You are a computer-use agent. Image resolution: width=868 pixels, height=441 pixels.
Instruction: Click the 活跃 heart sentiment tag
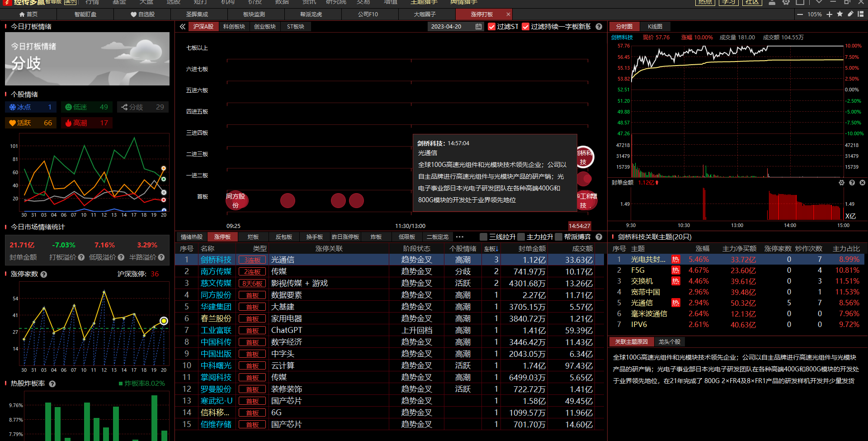click(x=30, y=123)
